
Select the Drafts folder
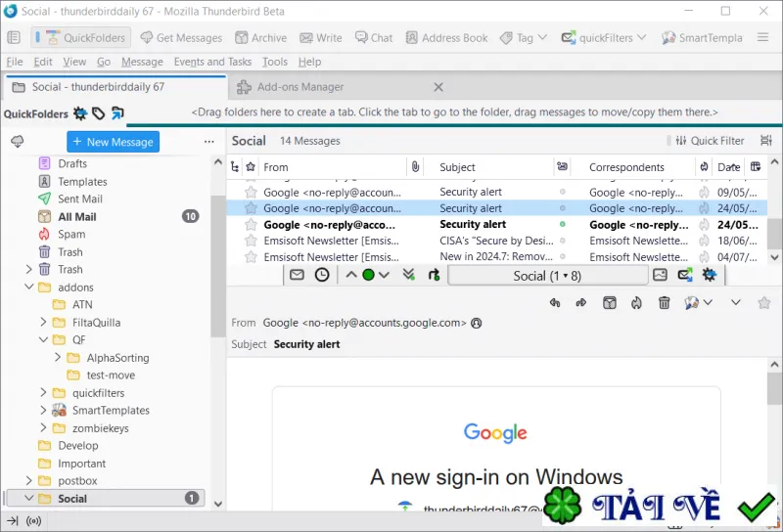[72, 163]
